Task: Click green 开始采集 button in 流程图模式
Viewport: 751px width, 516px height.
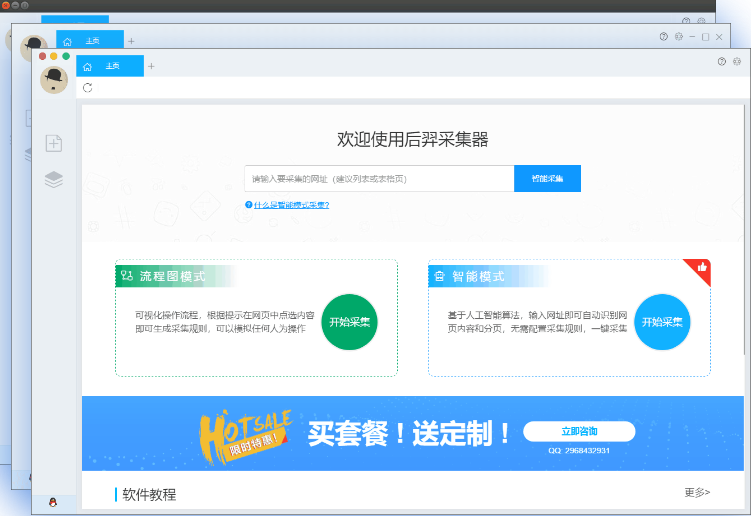Action: 349,322
